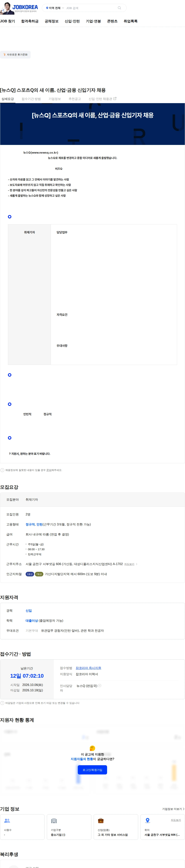Click the info icon next to 뉴스Q (편집국)
This screenshot has height=868, width=185.
(100, 685)
